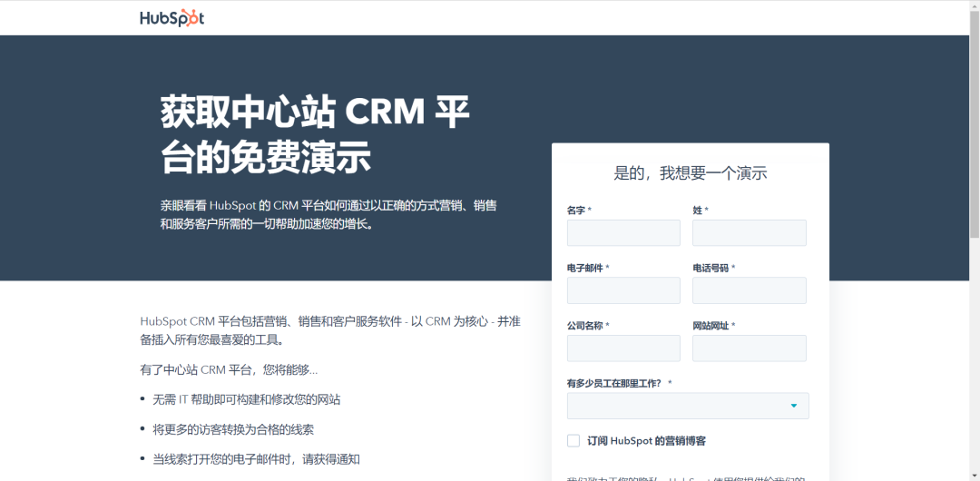Focus the 电话号码 input field
Screen dimensions: 980x481
point(749,290)
